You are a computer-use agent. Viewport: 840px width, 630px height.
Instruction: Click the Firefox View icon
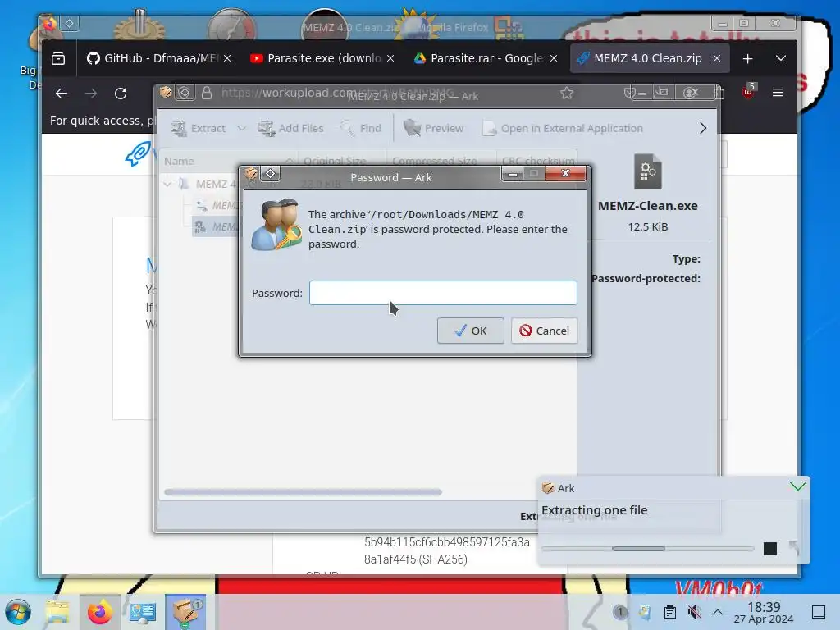click(58, 58)
